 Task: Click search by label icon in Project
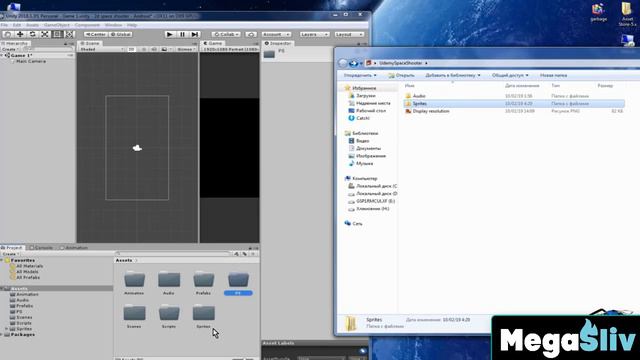click(x=245, y=254)
